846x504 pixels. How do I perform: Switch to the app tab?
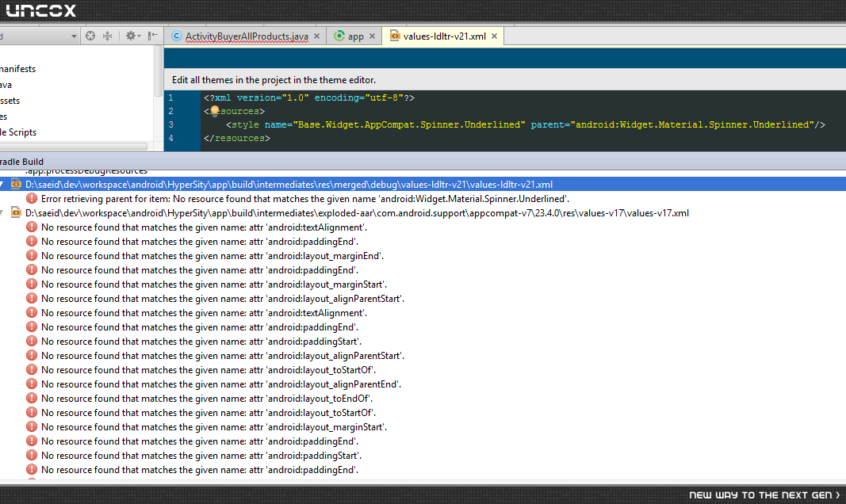[355, 36]
